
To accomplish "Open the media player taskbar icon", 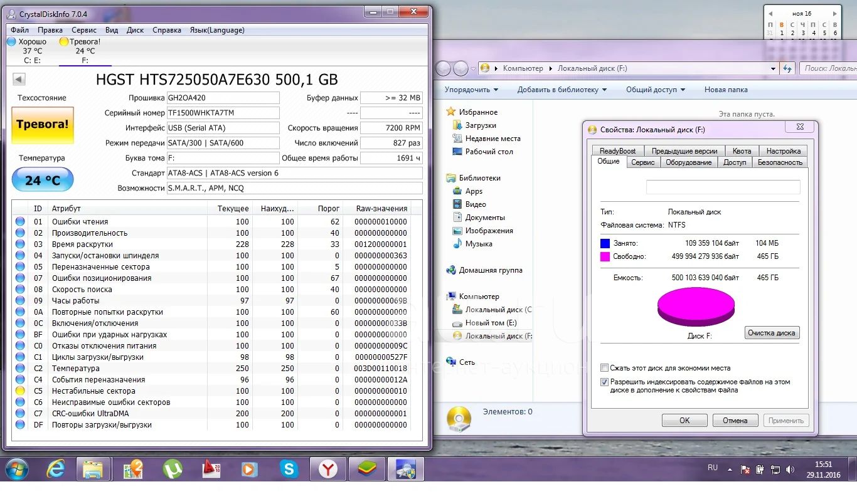I will point(250,469).
